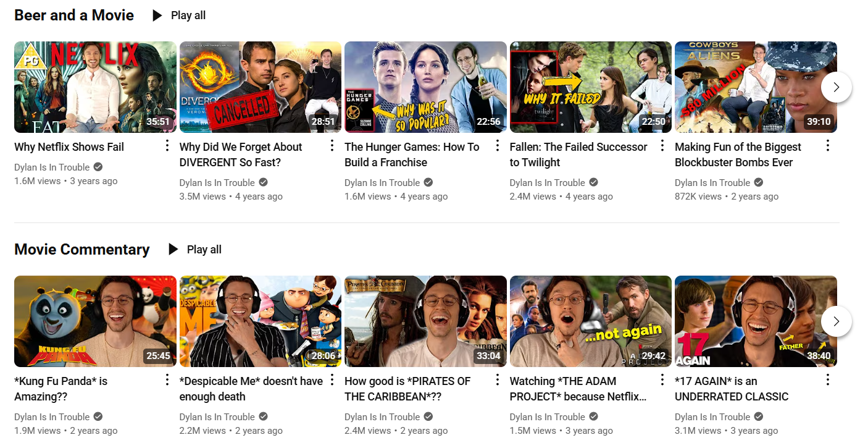Open channel name under Kung Fu Panda video

point(52,417)
